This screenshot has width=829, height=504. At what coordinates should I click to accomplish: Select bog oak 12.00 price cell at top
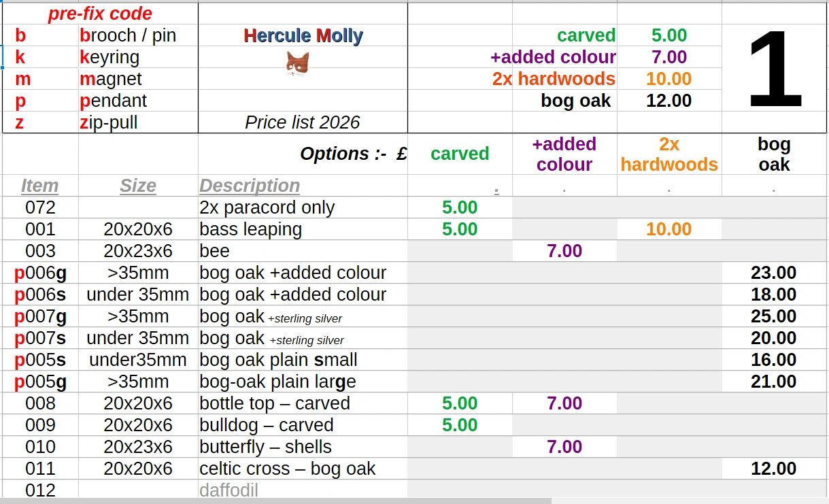pos(670,101)
